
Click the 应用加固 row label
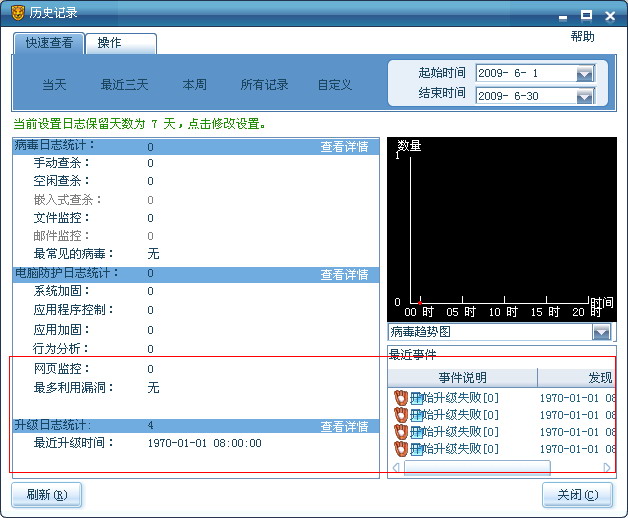point(61,330)
